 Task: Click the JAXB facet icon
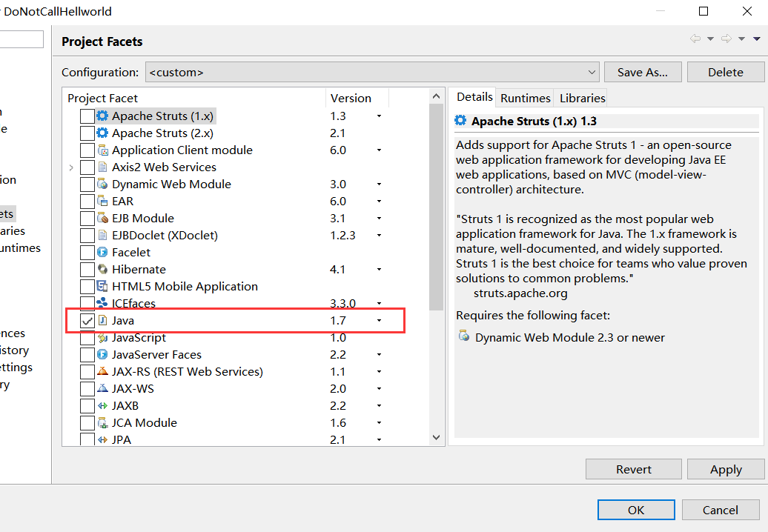(x=102, y=406)
